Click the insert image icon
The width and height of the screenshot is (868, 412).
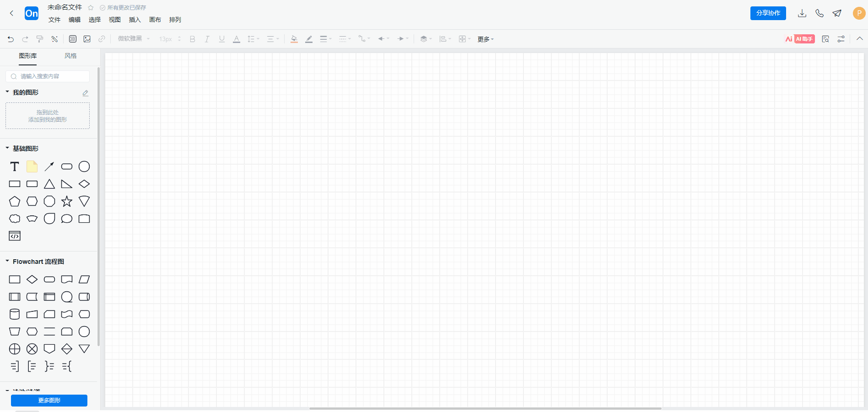point(87,39)
